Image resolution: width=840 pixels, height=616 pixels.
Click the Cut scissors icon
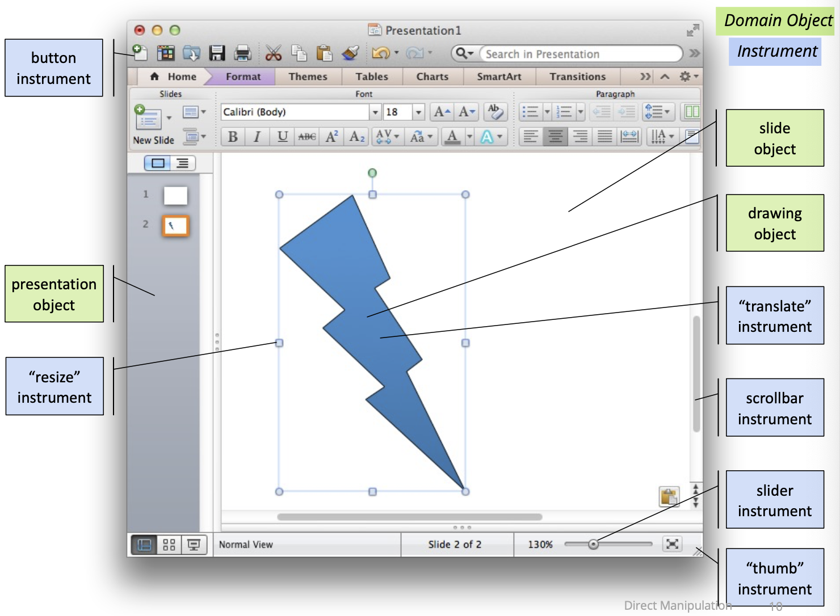pos(273,53)
